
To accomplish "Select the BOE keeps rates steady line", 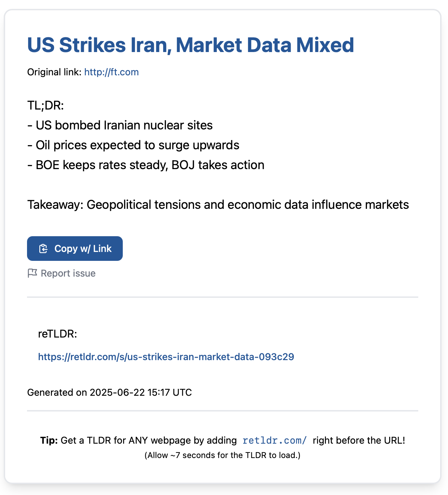I will (x=146, y=165).
